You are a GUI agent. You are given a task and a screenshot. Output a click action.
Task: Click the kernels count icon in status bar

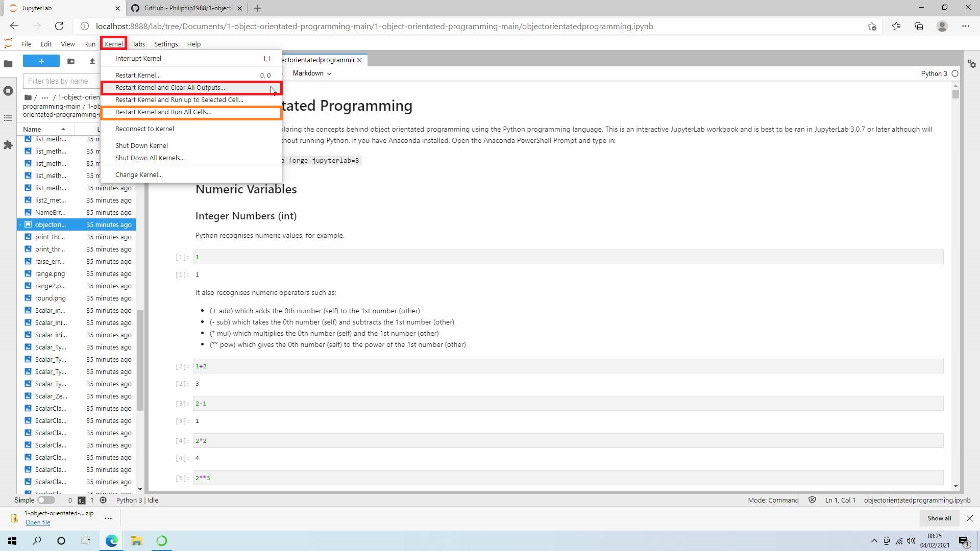(103, 500)
